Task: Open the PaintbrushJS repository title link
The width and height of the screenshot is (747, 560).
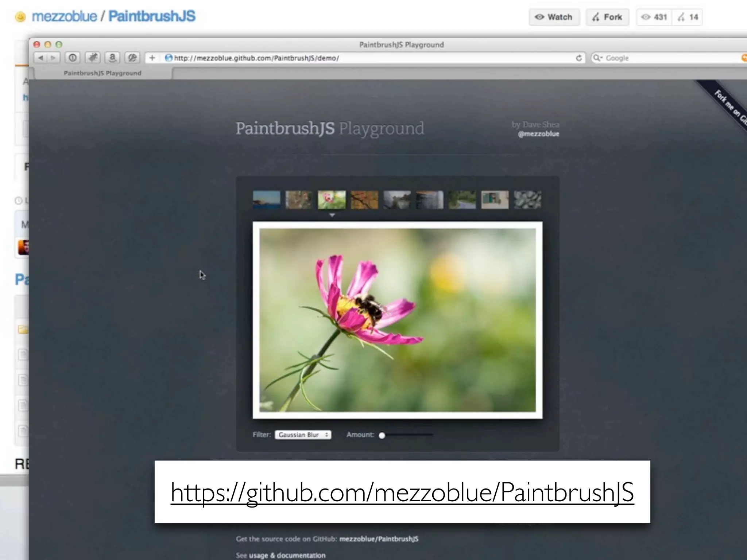Action: (x=152, y=16)
